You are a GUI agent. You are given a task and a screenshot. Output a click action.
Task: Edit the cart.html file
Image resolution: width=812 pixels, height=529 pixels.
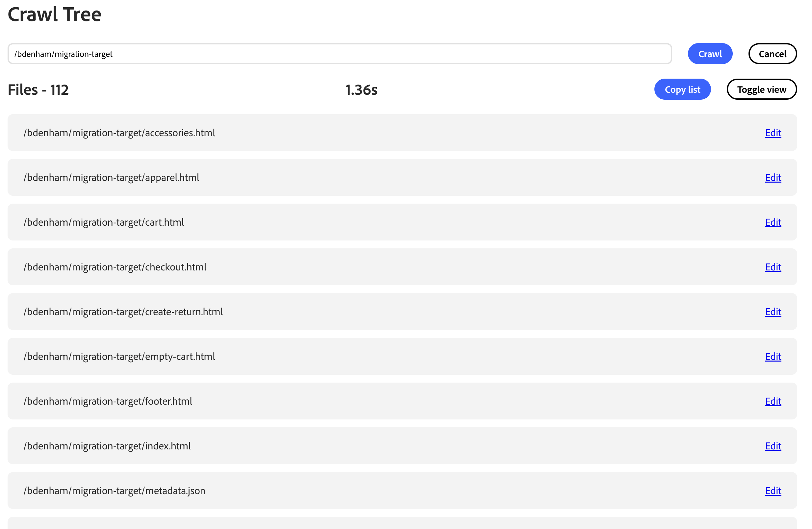[773, 222]
